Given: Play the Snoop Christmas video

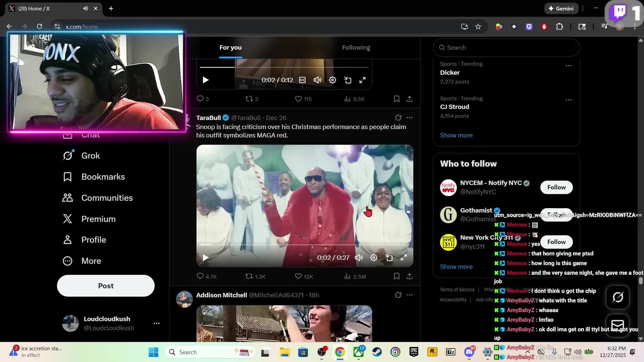Looking at the screenshot, I should pyautogui.click(x=205, y=257).
